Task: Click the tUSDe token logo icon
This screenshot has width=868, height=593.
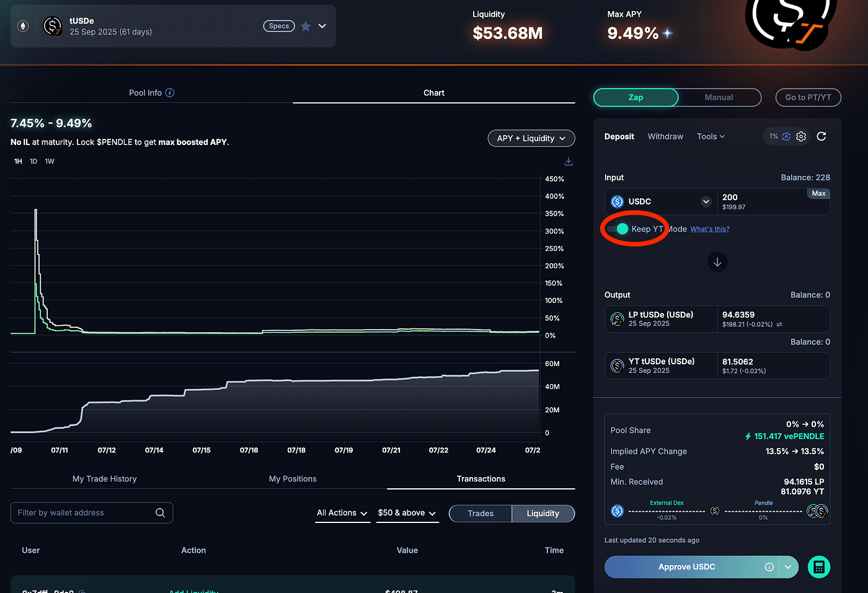Action: pos(53,26)
